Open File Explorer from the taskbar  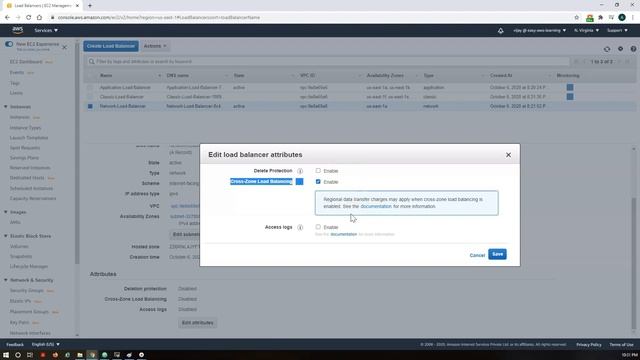coord(80,355)
